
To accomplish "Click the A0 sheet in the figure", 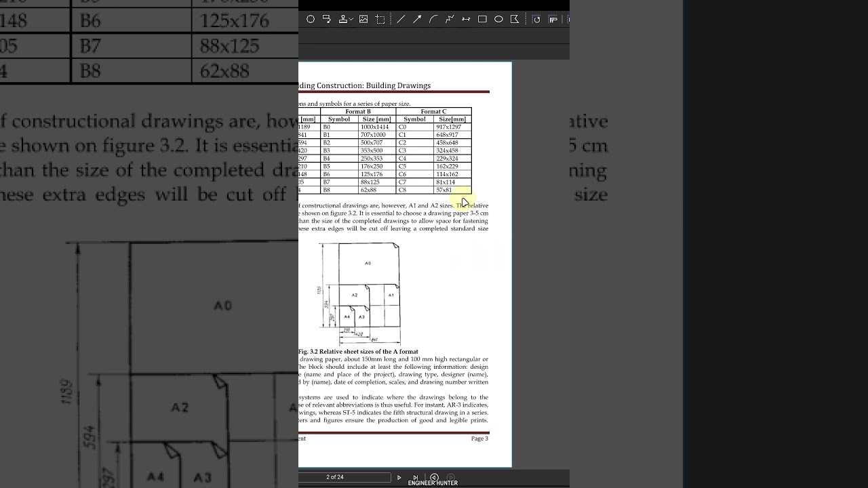I will coord(368,263).
